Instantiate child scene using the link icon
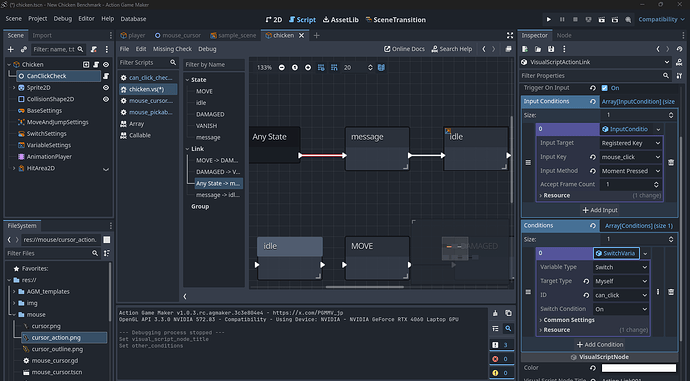Screen dimensions: 690x381 point(24,49)
